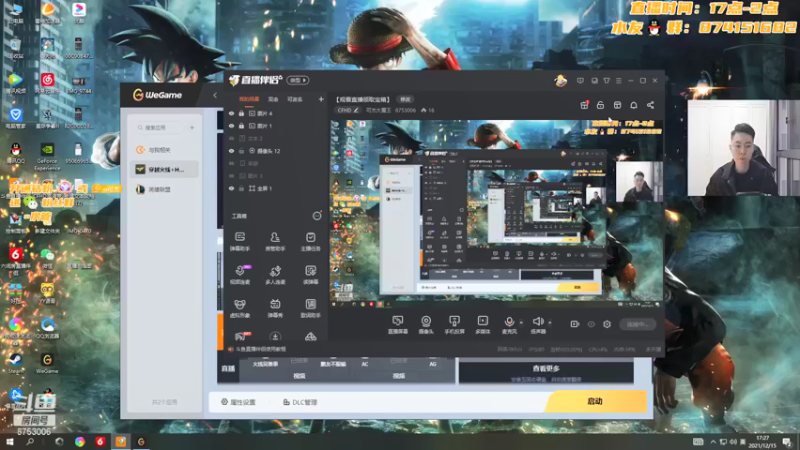800x450 pixels.
Task: Open the Windows Start menu
Action: pyautogui.click(x=9, y=442)
